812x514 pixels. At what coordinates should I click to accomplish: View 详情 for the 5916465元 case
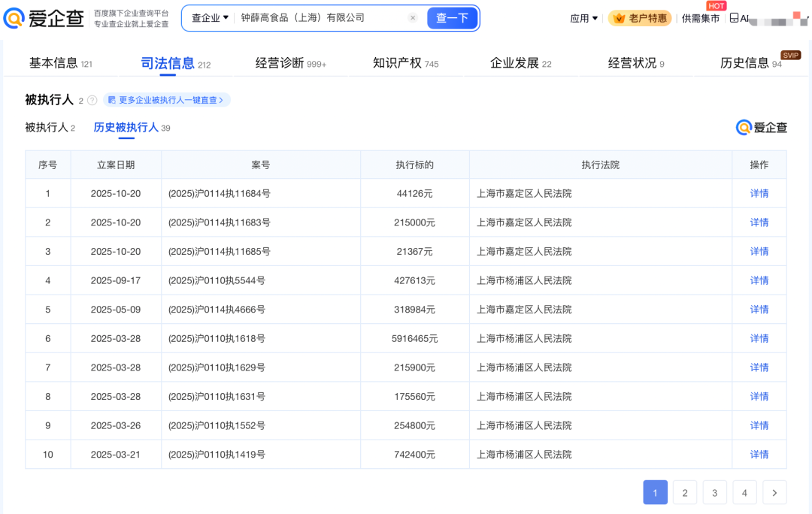tap(759, 338)
